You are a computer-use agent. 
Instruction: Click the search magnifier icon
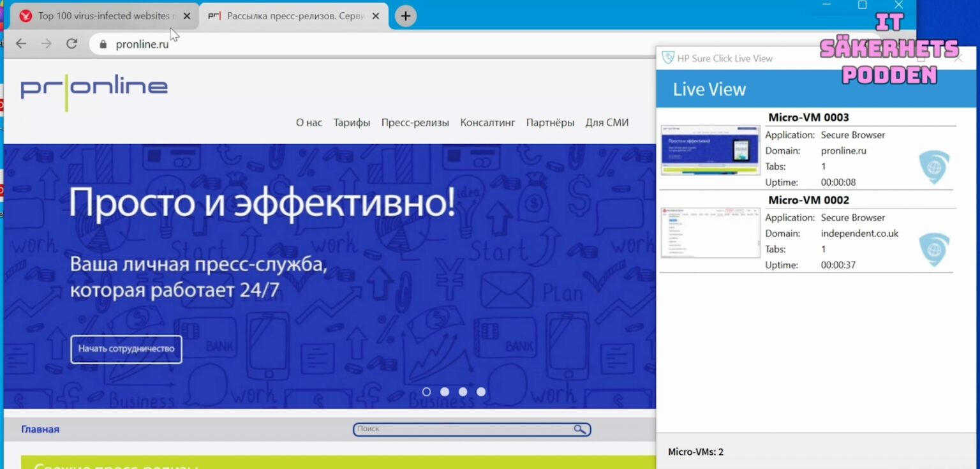coord(579,429)
